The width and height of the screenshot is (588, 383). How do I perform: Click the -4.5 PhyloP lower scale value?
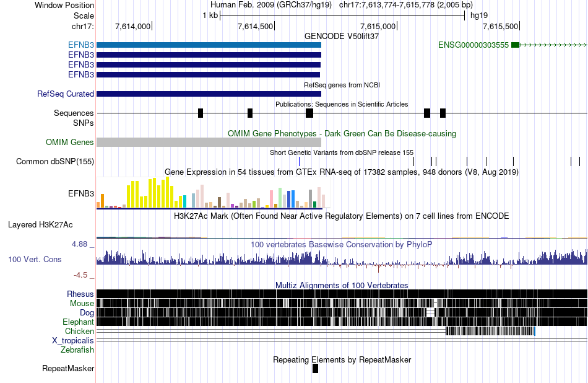tap(80, 275)
